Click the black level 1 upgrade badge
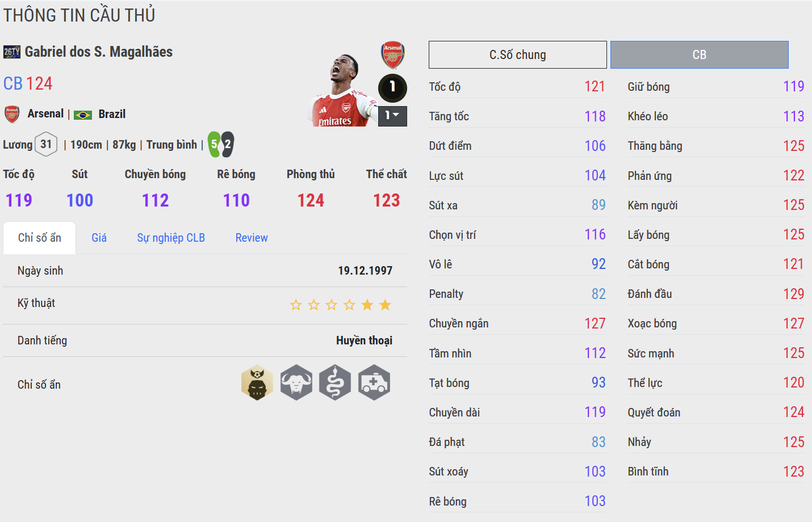This screenshot has width=812, height=522. coord(392,88)
